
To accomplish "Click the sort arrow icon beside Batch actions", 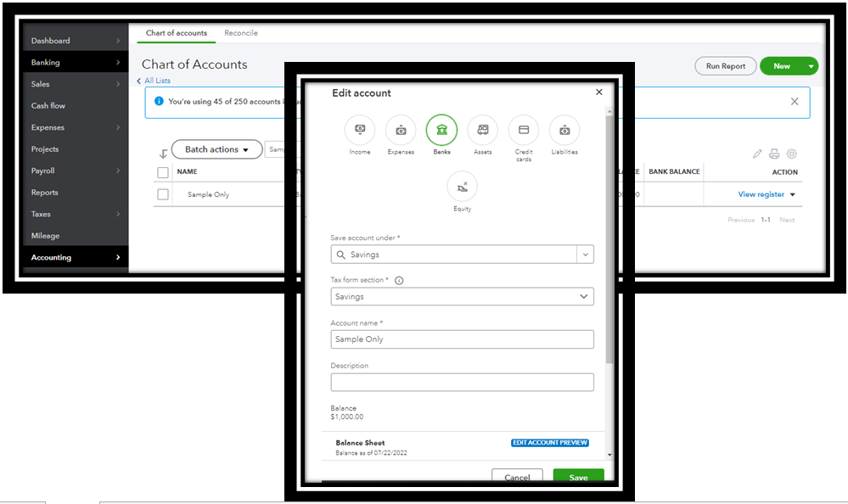I will click(163, 154).
